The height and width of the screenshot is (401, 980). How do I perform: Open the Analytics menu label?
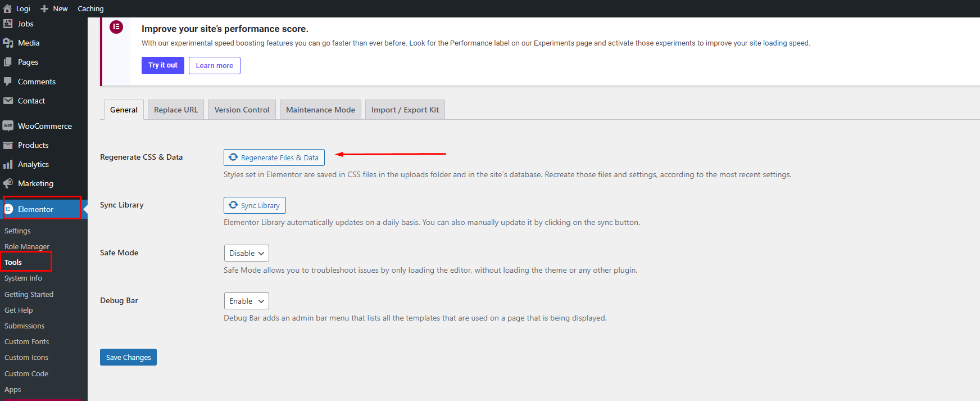(33, 164)
